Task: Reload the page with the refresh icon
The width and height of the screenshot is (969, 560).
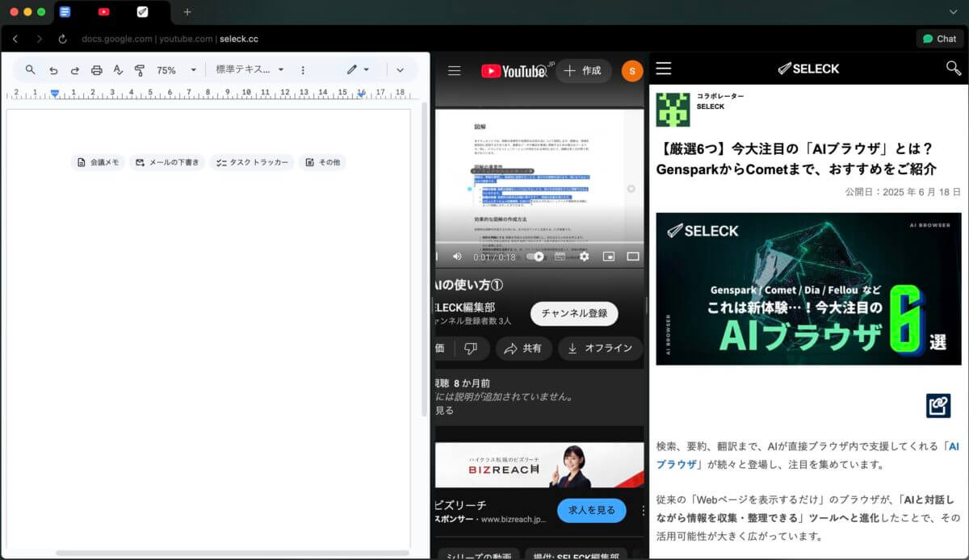Action: [x=63, y=39]
